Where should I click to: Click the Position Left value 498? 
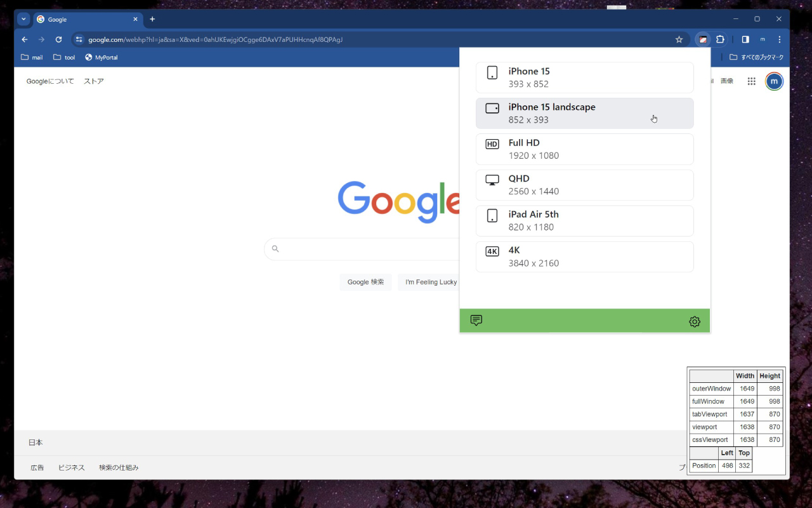tap(727, 465)
